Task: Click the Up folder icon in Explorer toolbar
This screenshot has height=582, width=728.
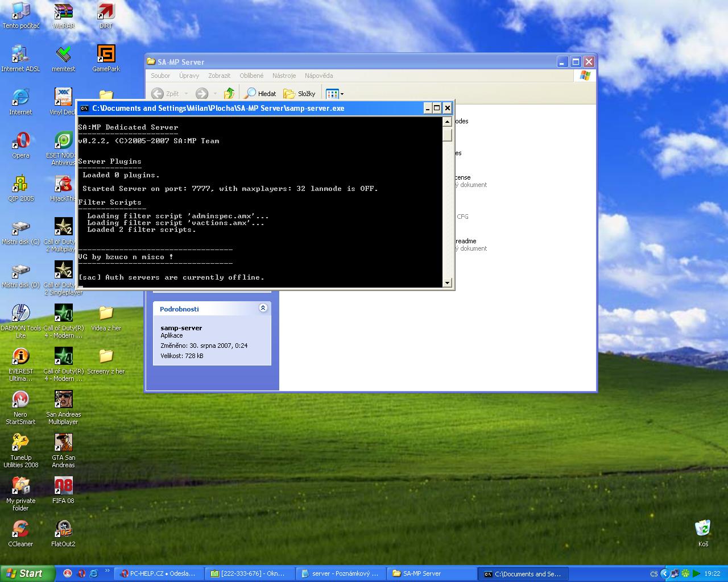Action: tap(229, 94)
